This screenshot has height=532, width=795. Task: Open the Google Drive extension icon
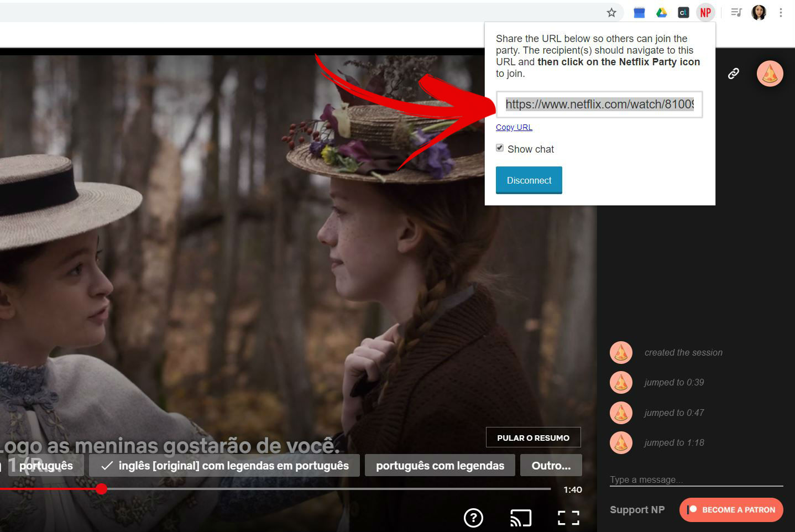(661, 12)
